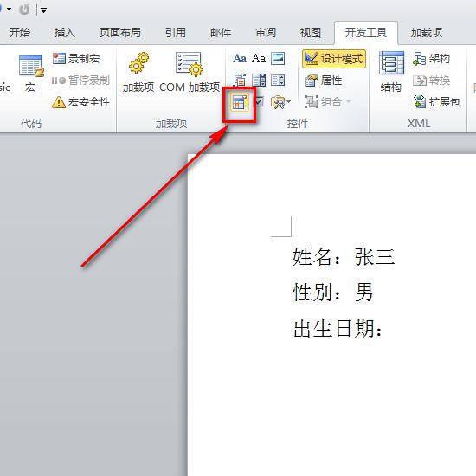Insert drop-down list content control
Viewport: 476px width, 476px height.
pos(278,80)
